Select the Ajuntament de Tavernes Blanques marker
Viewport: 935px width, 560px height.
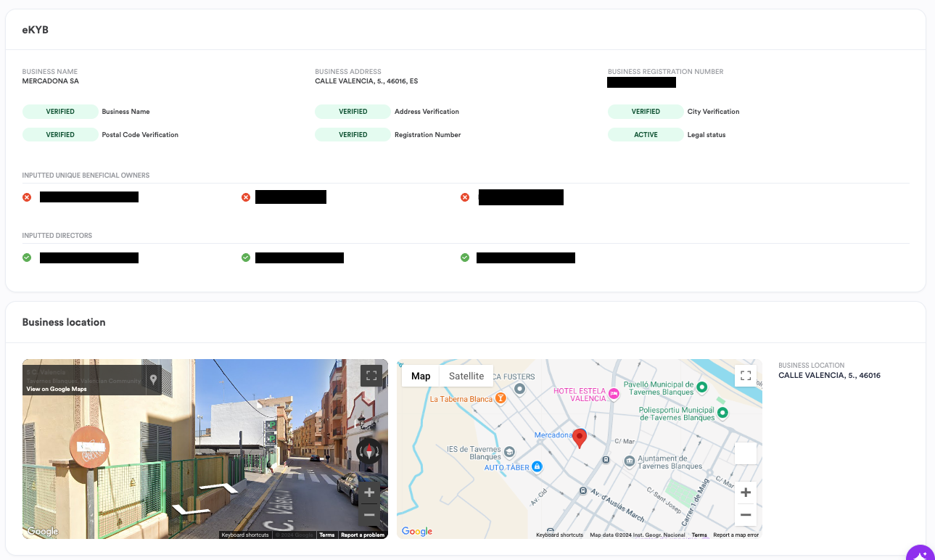(x=630, y=461)
